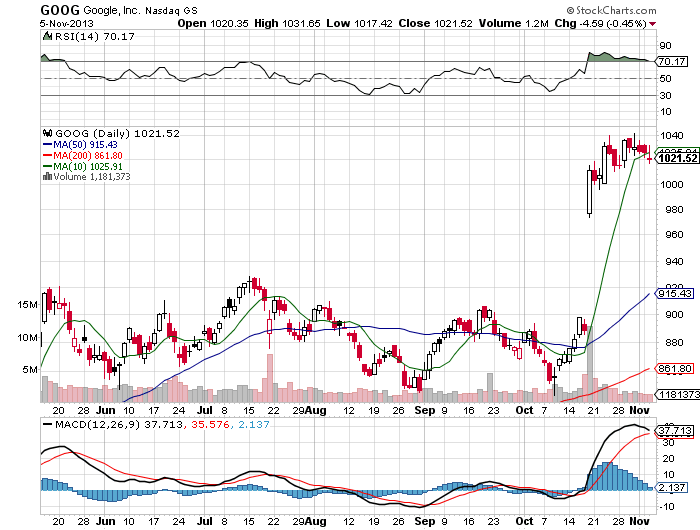Screen dimensions: 700x530
Task: Click the GOOG ticker symbol in title
Action: click(60, 10)
